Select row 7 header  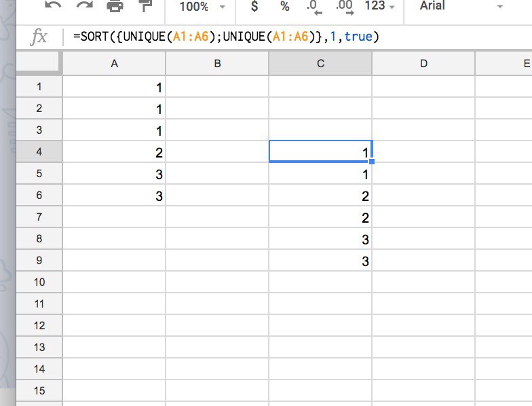pos(39,217)
